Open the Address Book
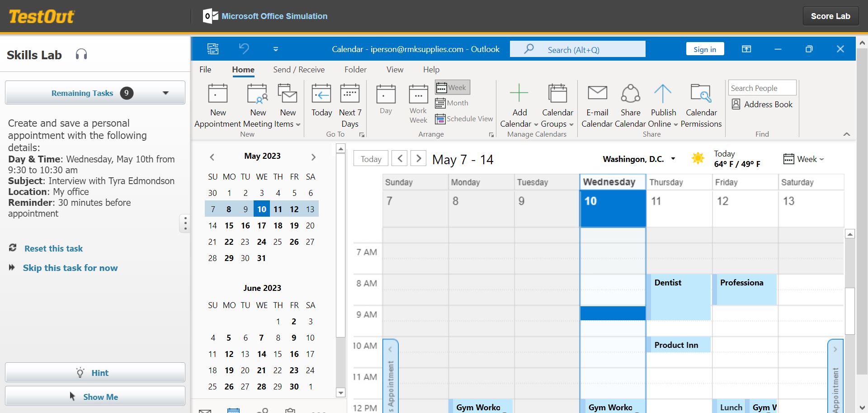The height and width of the screenshot is (413, 868). (762, 104)
